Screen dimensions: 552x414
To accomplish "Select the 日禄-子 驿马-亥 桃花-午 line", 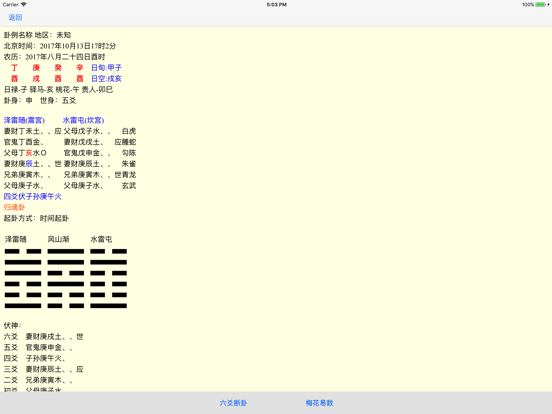I will (x=58, y=89).
